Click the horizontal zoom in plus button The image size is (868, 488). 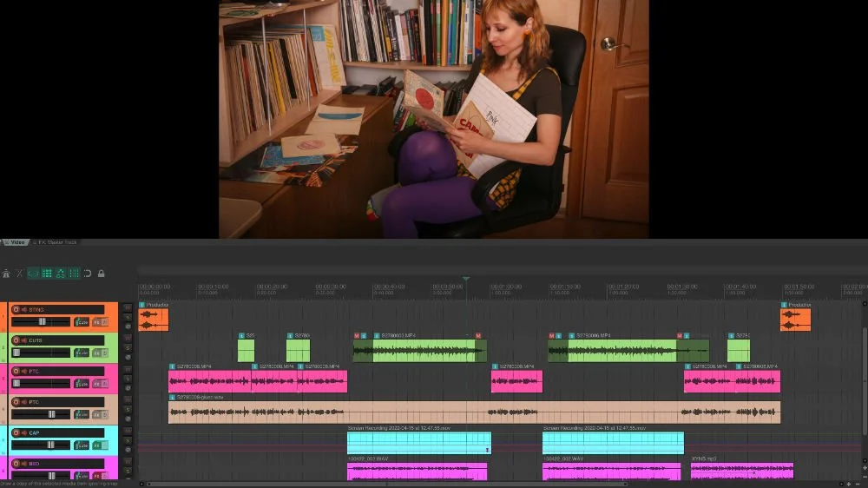coord(849,485)
